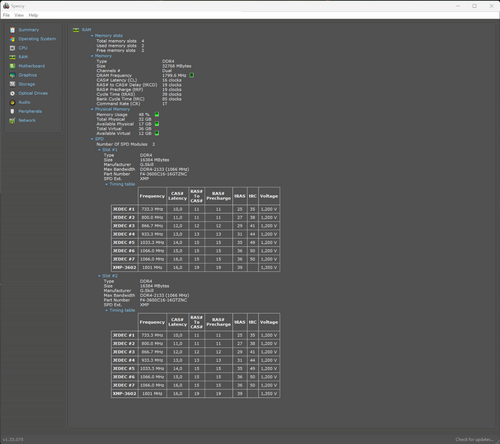Click the Check for updates link
The height and width of the screenshot is (444, 500).
click(x=474, y=439)
